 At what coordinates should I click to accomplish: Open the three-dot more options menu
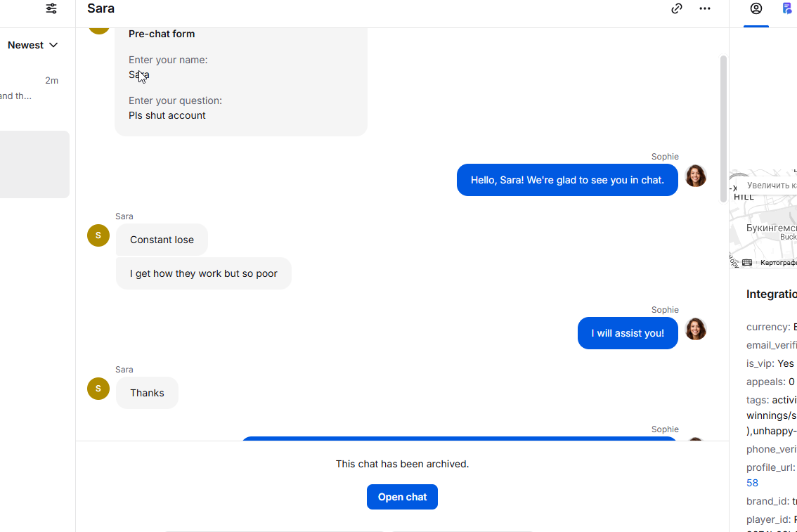click(705, 8)
